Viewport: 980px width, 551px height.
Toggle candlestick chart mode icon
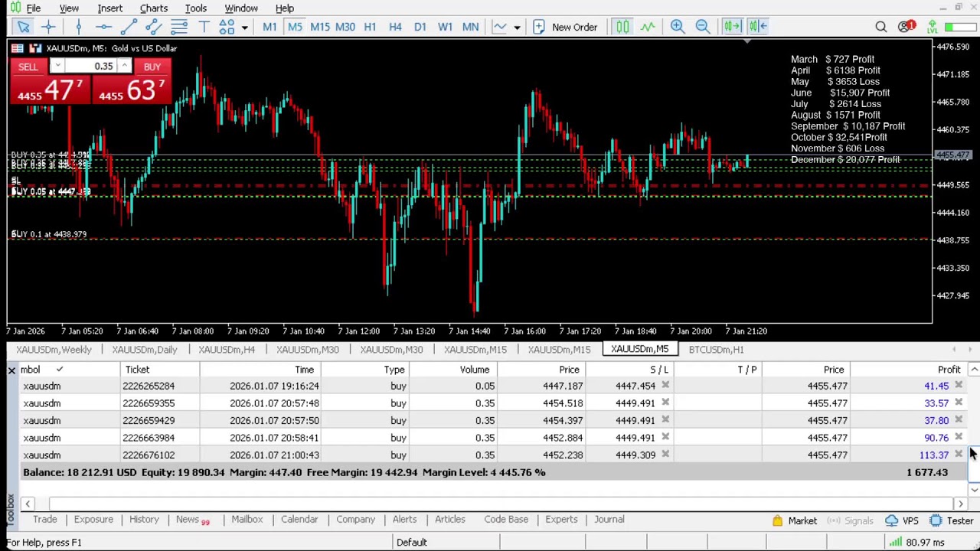click(622, 27)
